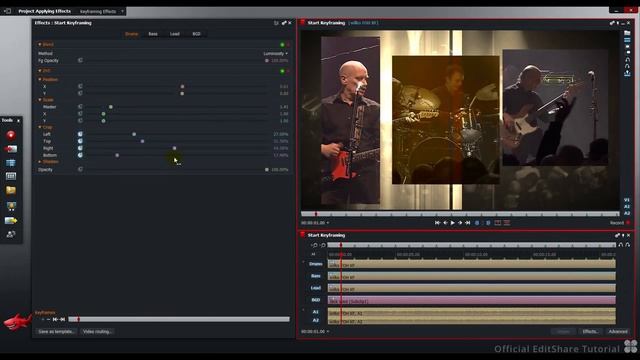Click the mark out blue button in viewer

488,223
